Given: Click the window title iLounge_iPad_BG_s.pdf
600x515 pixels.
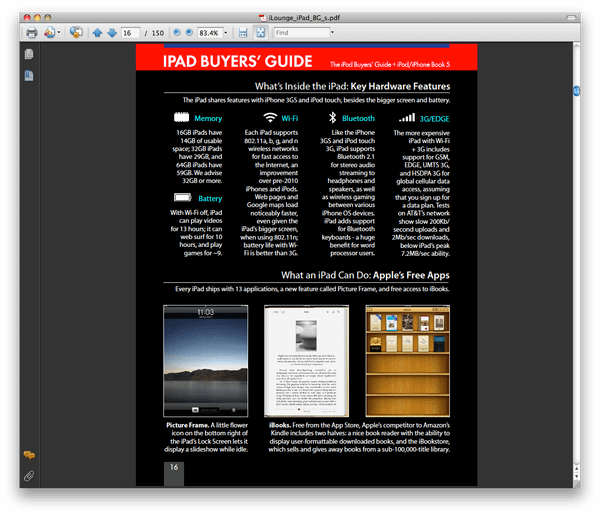Looking at the screenshot, I should pyautogui.click(x=304, y=18).
